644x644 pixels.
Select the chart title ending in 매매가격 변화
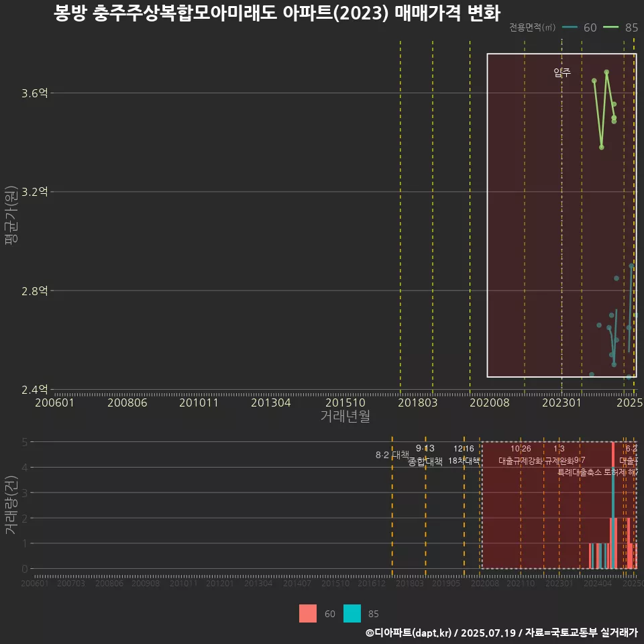[277, 13]
